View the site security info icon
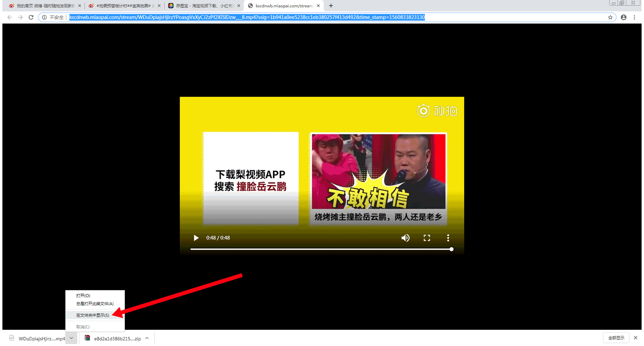The image size is (644, 346). tap(44, 17)
